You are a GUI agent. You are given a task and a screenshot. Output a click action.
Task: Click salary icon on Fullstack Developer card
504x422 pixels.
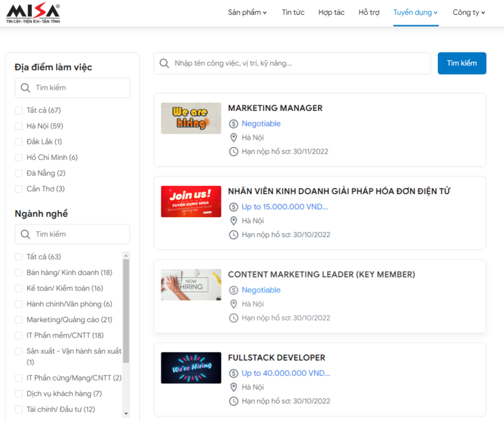click(234, 373)
